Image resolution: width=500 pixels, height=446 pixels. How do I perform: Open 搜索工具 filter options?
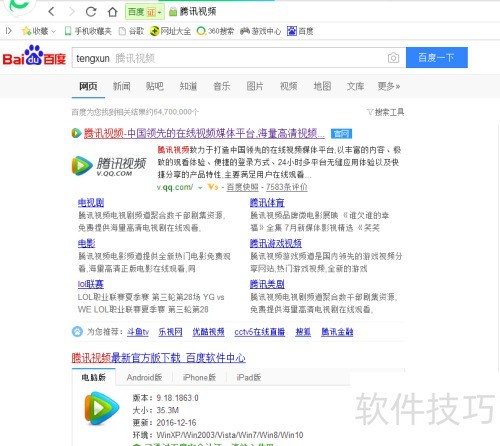click(386, 112)
